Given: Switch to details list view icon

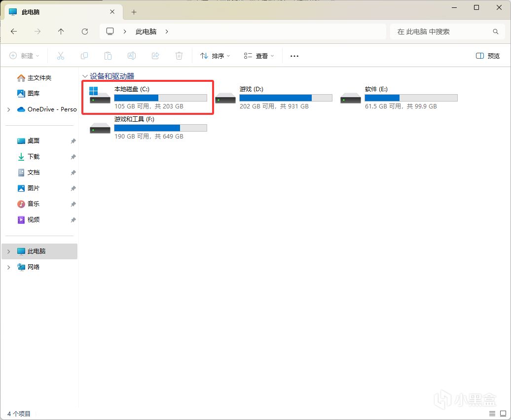Looking at the screenshot, I should pyautogui.click(x=492, y=414).
